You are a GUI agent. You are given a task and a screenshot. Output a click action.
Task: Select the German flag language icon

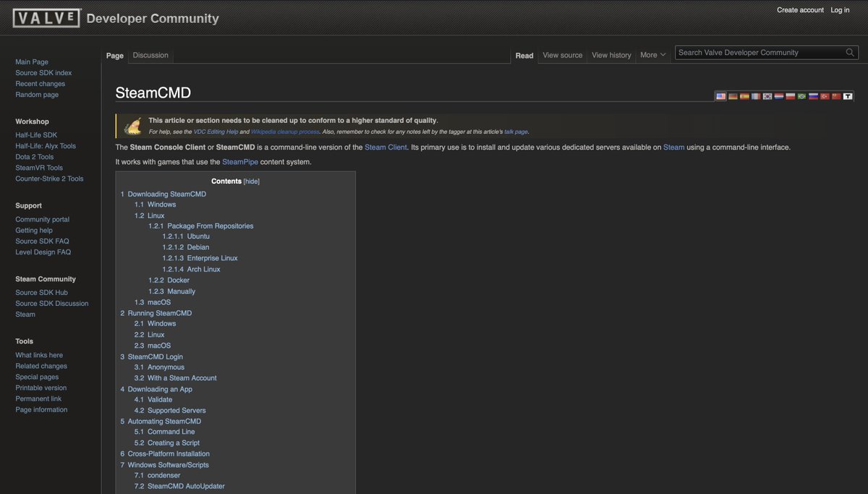pyautogui.click(x=733, y=96)
